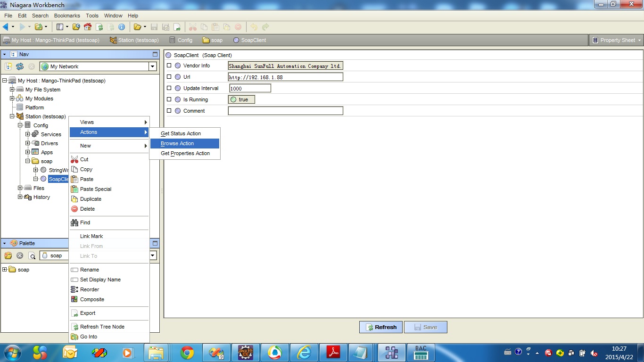Open the Views submenu in context menu
This screenshot has width=644, height=362.
[109, 122]
